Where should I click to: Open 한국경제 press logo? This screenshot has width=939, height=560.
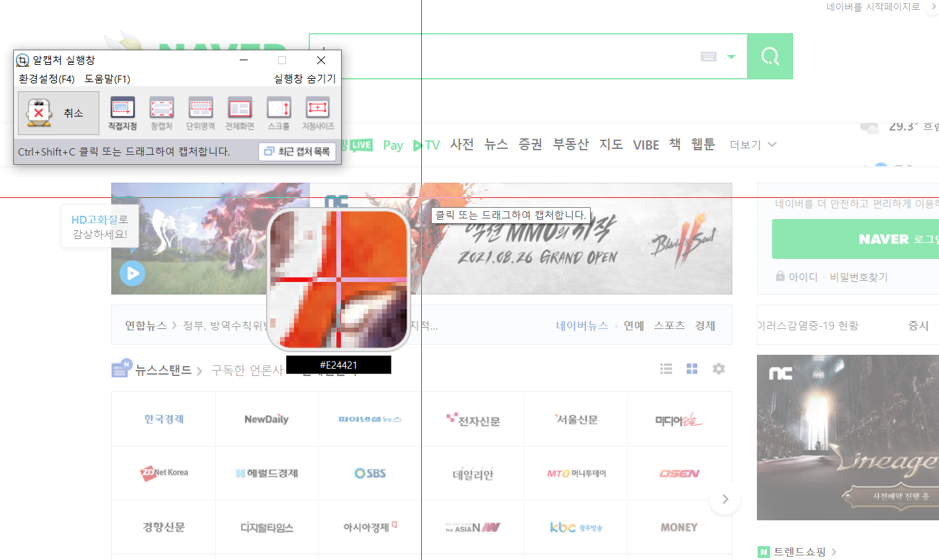tap(164, 419)
